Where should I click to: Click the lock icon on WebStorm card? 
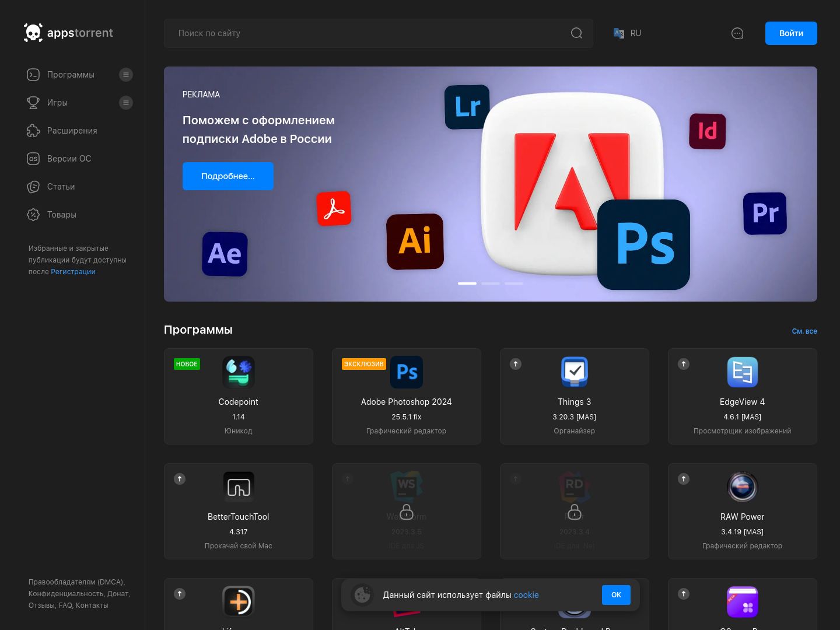click(407, 512)
